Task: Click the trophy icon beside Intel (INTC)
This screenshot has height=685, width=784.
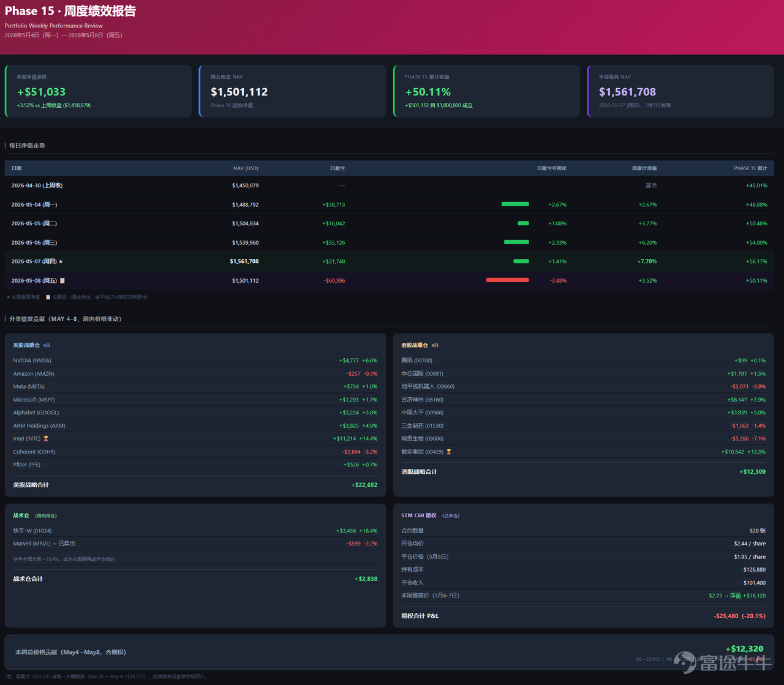Action: tap(46, 438)
